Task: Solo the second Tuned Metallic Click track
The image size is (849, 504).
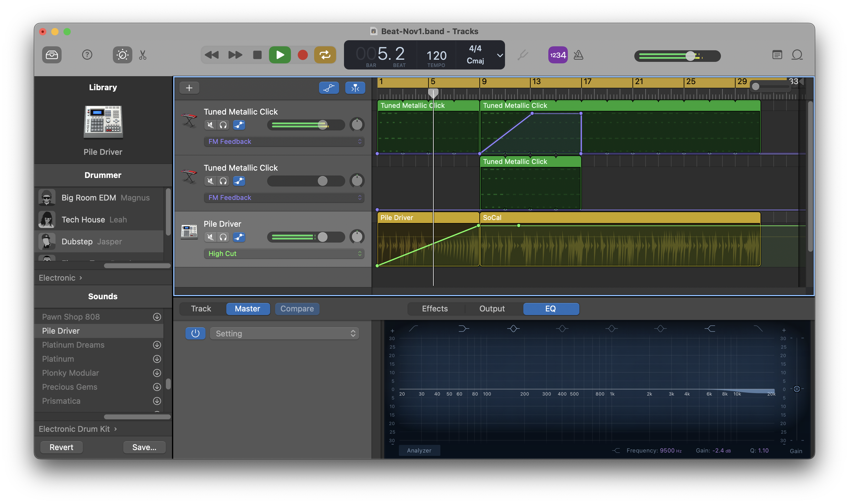Action: pos(223,181)
